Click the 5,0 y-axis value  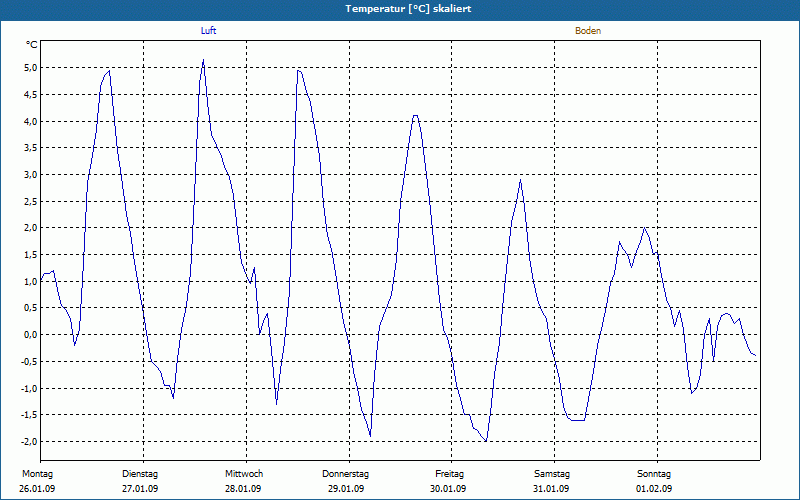[30, 68]
